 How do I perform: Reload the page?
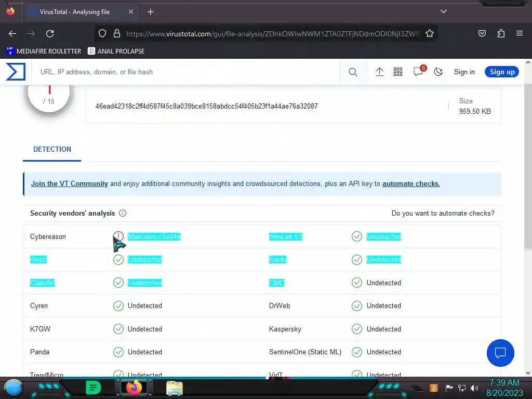click(x=50, y=34)
